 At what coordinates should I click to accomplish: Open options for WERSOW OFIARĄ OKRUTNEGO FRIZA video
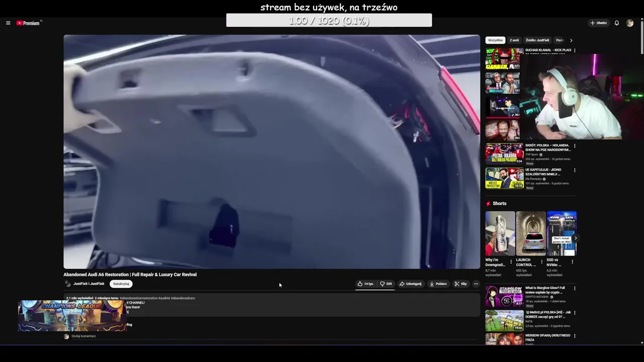point(575,336)
